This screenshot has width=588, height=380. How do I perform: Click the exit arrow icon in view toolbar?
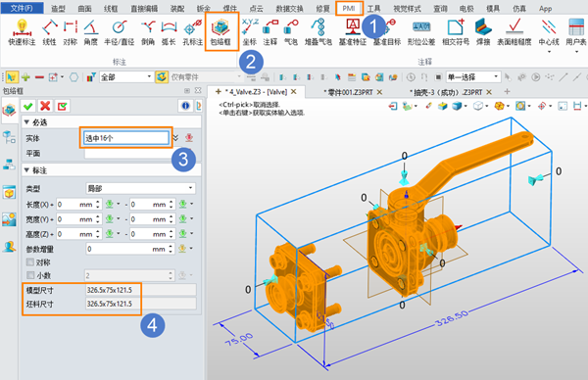coord(393,106)
